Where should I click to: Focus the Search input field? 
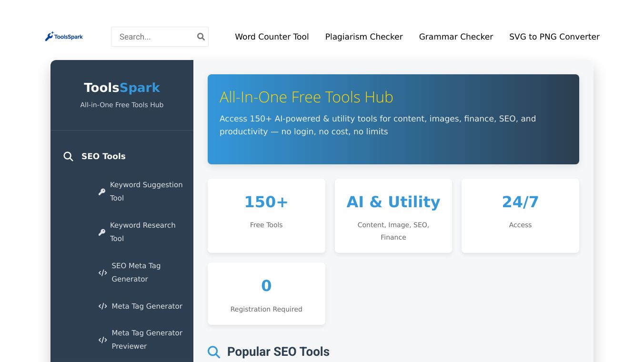coord(155,37)
